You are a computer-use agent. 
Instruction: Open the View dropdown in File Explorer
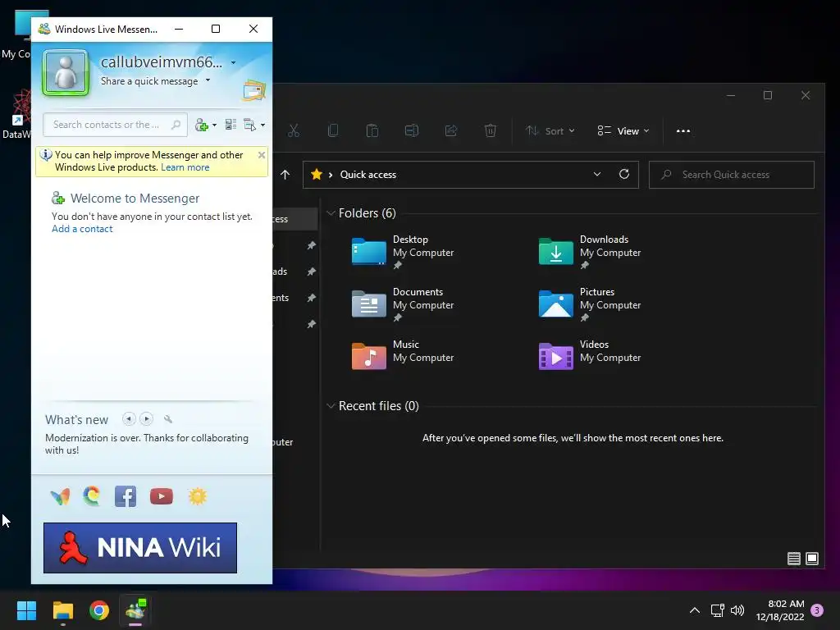[623, 130]
